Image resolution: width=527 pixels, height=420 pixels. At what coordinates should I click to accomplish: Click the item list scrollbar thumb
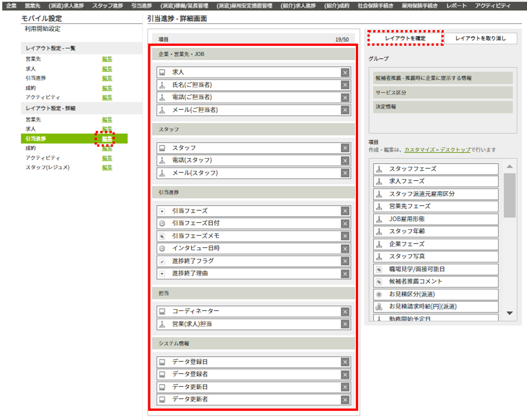[510, 195]
